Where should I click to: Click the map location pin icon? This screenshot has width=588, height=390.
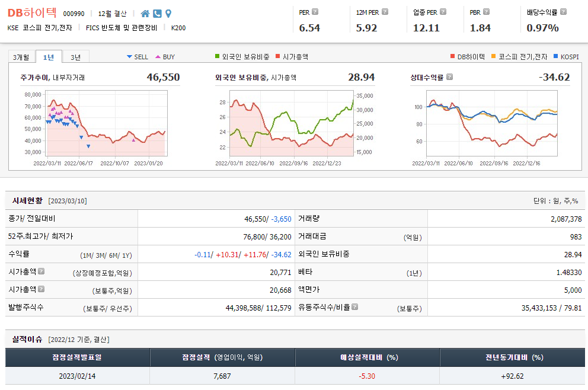tap(168, 14)
